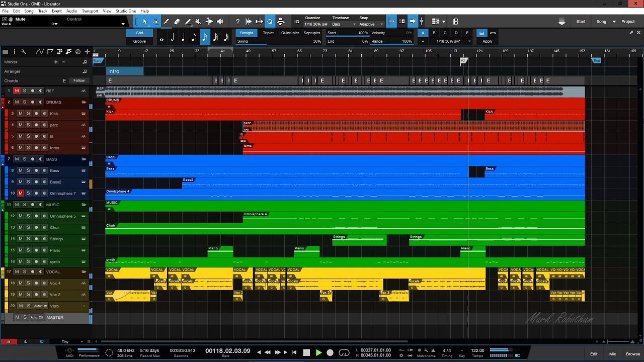Go to the Start page
Screen dimensions: 644x362
pos(581,22)
